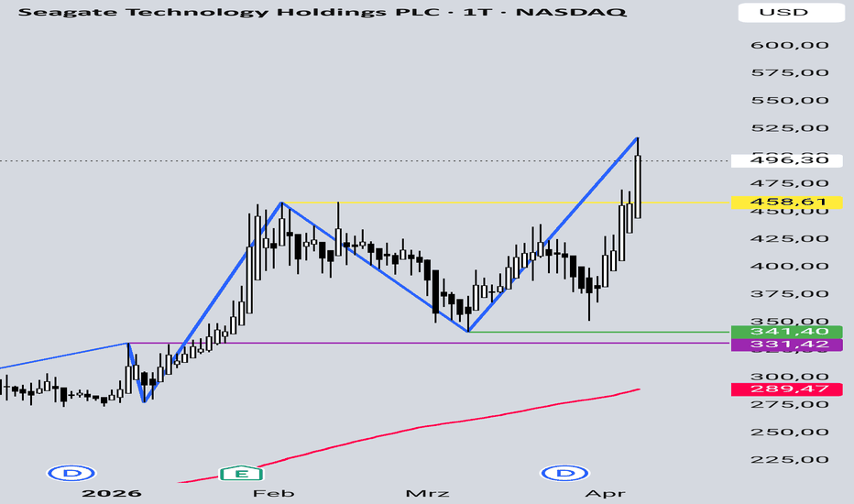This screenshot has width=854, height=504.
Task: Select the yellow 458,61 price label
Action: pyautogui.click(x=786, y=203)
